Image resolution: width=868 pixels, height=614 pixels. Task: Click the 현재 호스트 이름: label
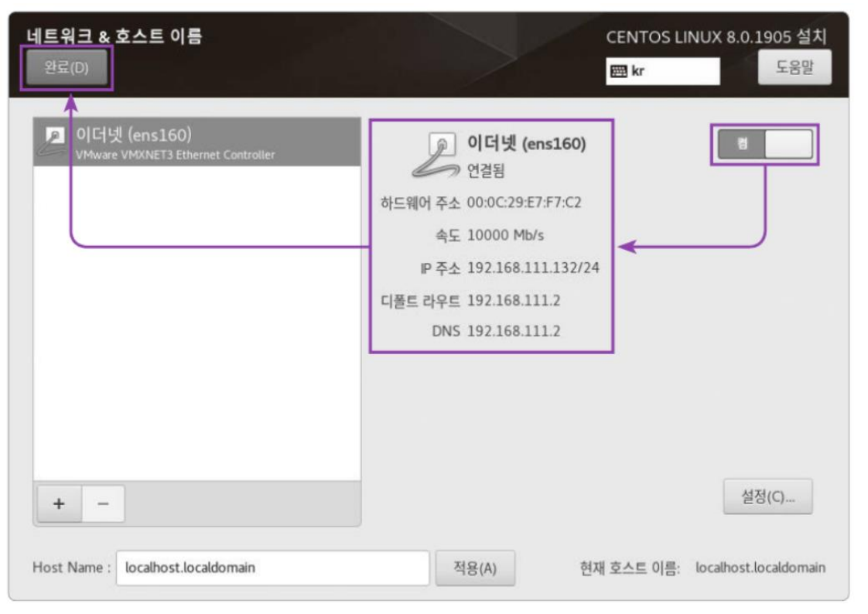(630, 568)
